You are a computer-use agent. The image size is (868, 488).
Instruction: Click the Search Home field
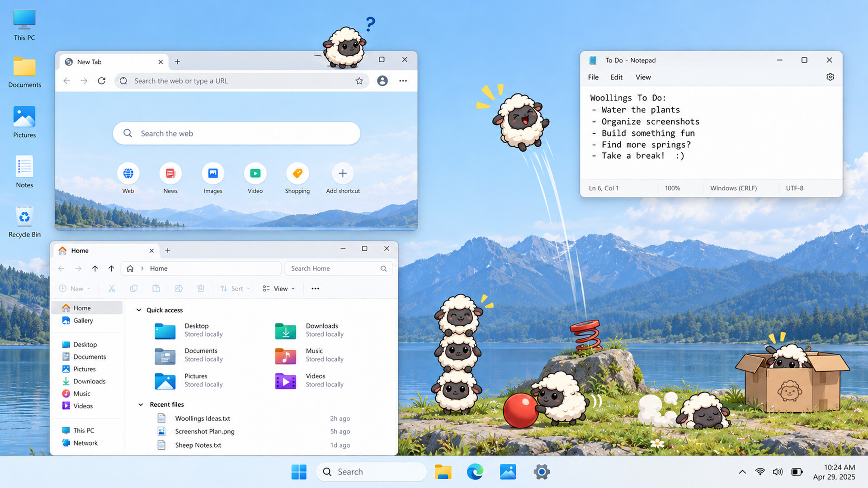point(339,268)
